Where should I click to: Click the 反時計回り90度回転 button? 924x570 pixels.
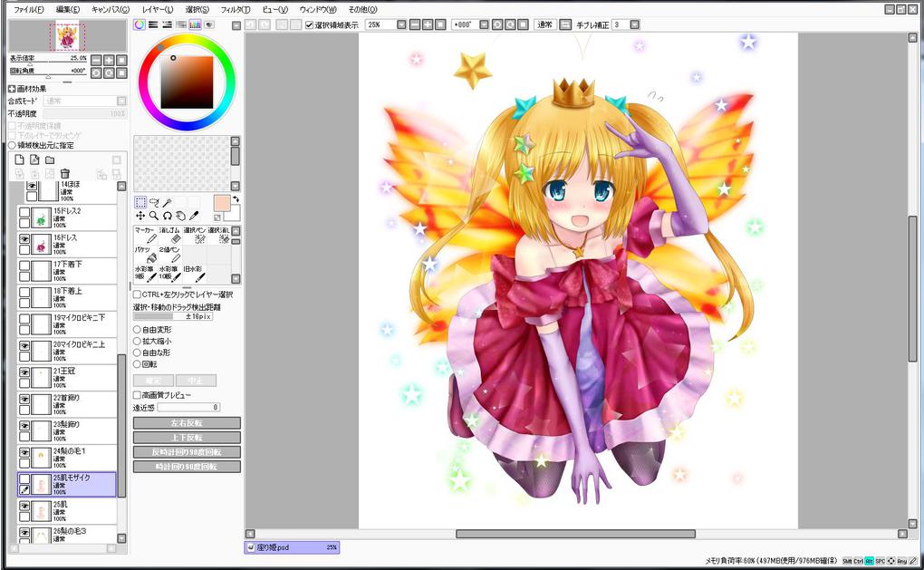pyautogui.click(x=187, y=452)
